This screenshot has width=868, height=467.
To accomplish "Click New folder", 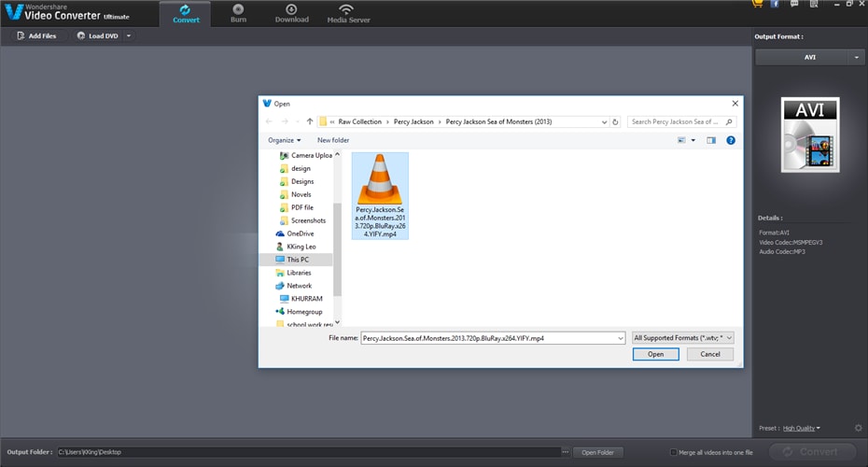I will click(333, 140).
